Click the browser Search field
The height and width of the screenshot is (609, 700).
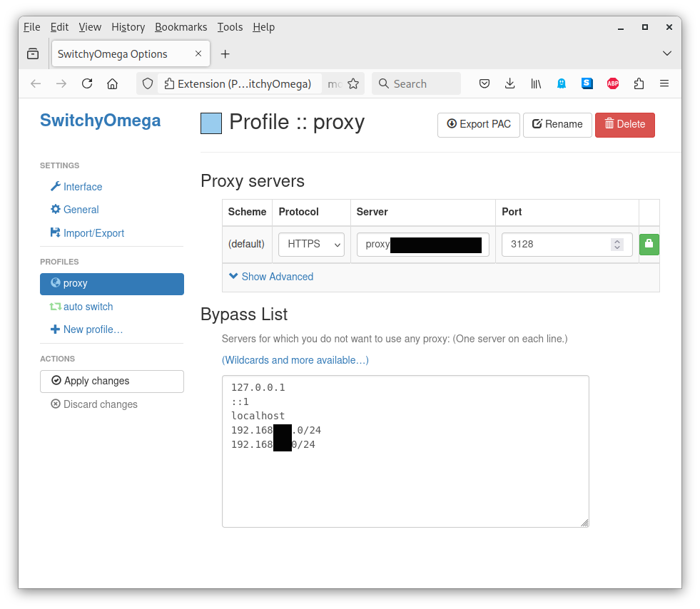(416, 83)
